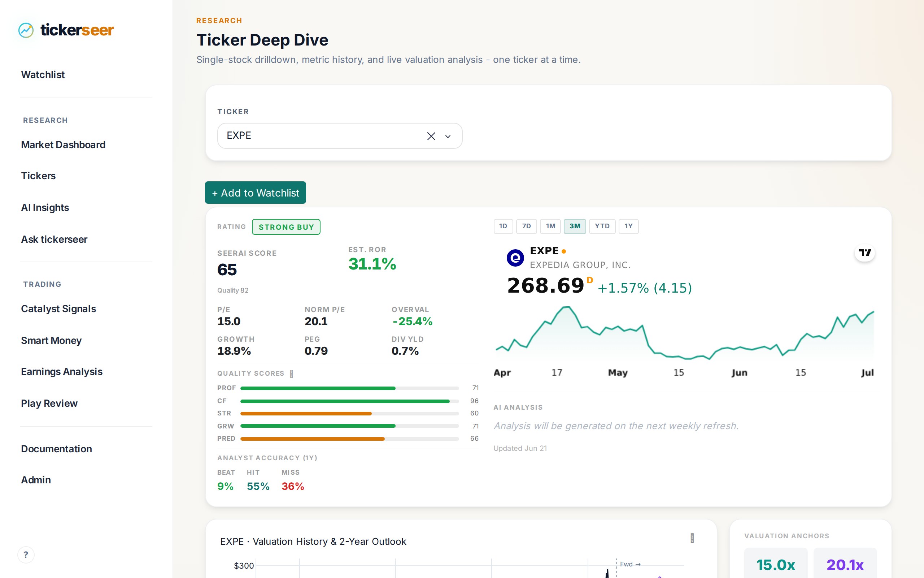Screen dimensions: 924x578
Task: Open Smart Money page
Action: pyautogui.click(x=51, y=341)
